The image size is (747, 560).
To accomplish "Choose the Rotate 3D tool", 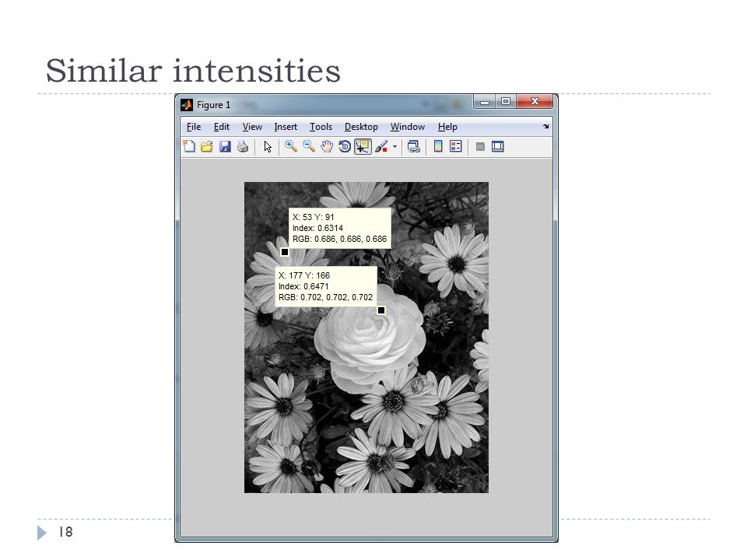I will [x=345, y=146].
